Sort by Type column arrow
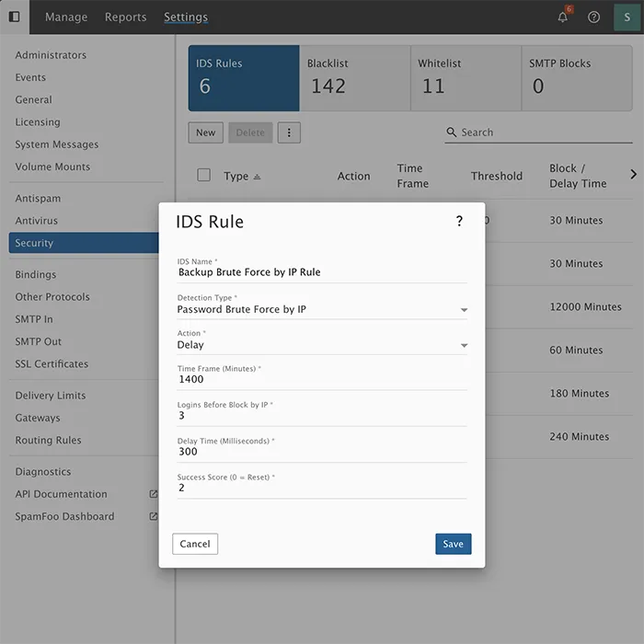This screenshot has width=644, height=644. (257, 177)
